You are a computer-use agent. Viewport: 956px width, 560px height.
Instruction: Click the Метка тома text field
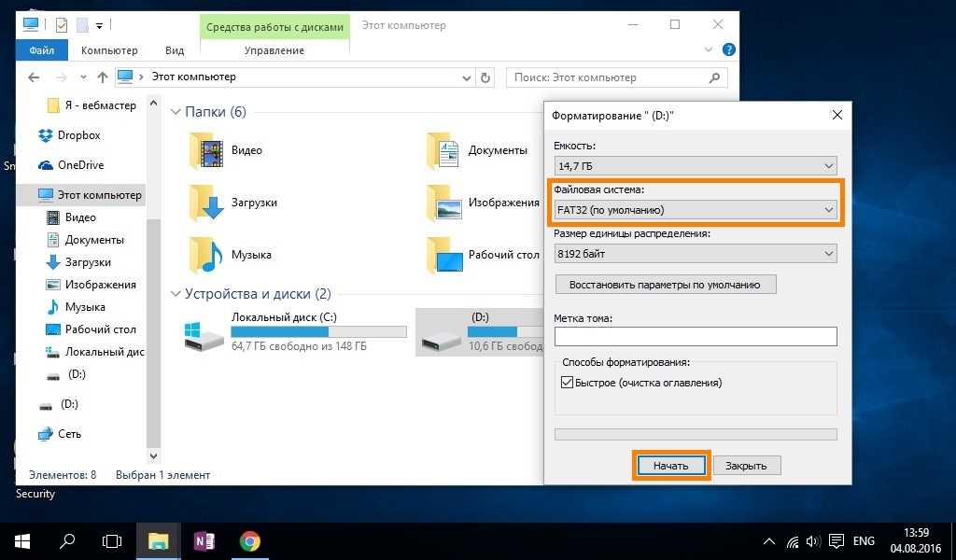tap(696, 336)
